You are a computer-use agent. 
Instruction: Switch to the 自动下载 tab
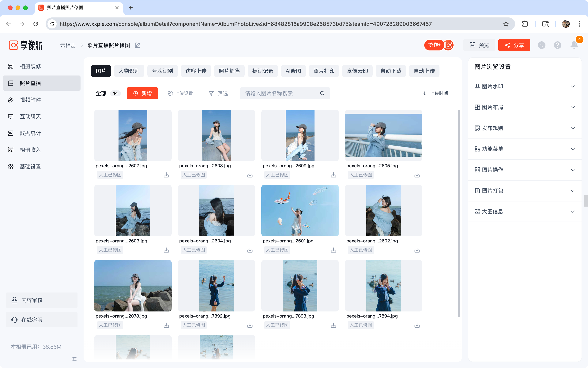point(391,71)
